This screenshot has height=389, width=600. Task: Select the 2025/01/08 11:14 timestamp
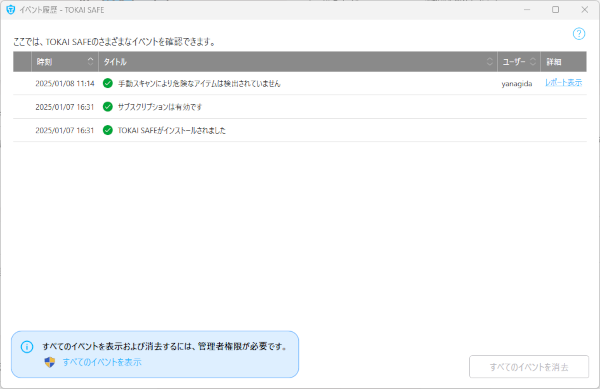65,83
